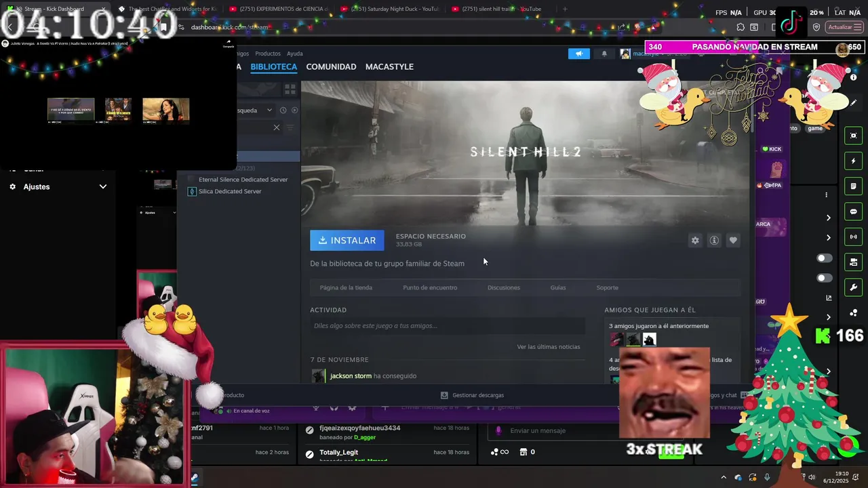The image size is (868, 488).
Task: Show hidden system tray icons
Action: point(723,477)
